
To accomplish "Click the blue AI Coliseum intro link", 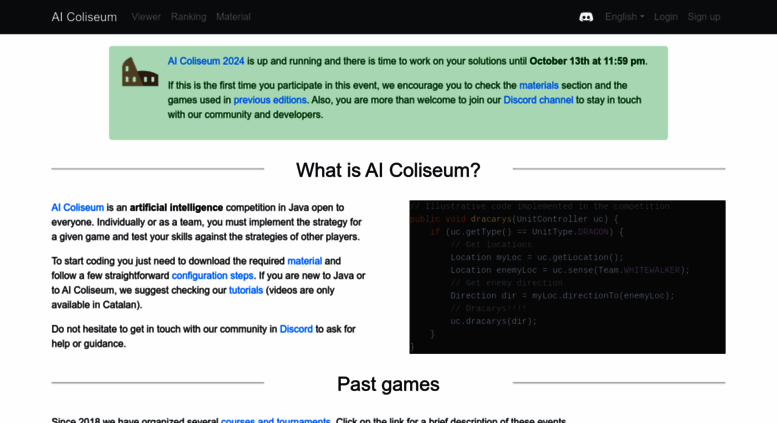I will tap(78, 208).
